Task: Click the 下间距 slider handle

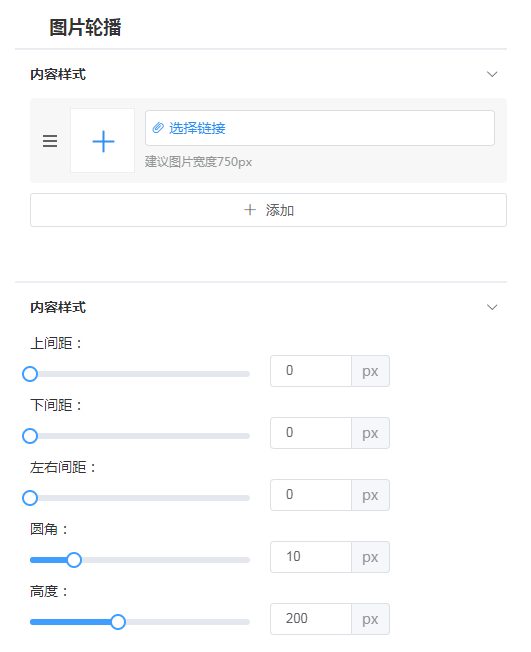Action: click(x=30, y=436)
